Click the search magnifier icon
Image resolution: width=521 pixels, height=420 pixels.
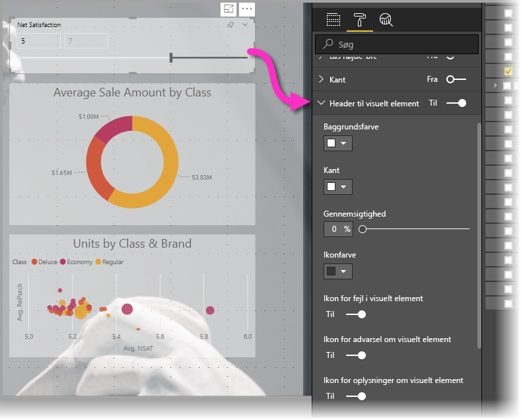tap(328, 44)
